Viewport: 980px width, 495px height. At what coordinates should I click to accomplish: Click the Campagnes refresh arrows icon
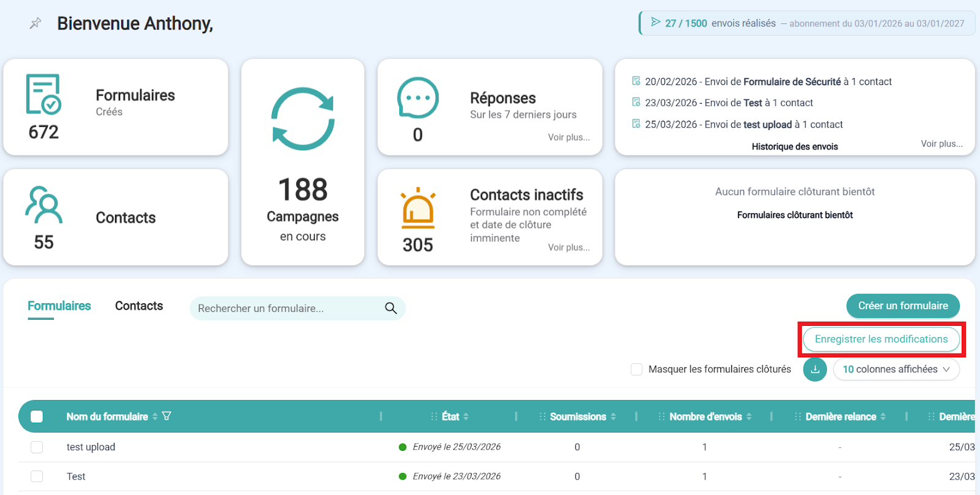(303, 119)
